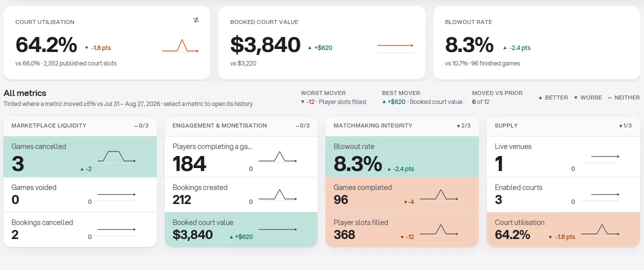644x270 pixels.
Task: Click 'vs 66.0% · 2,352 published court slots' text
Action: tap(66, 63)
